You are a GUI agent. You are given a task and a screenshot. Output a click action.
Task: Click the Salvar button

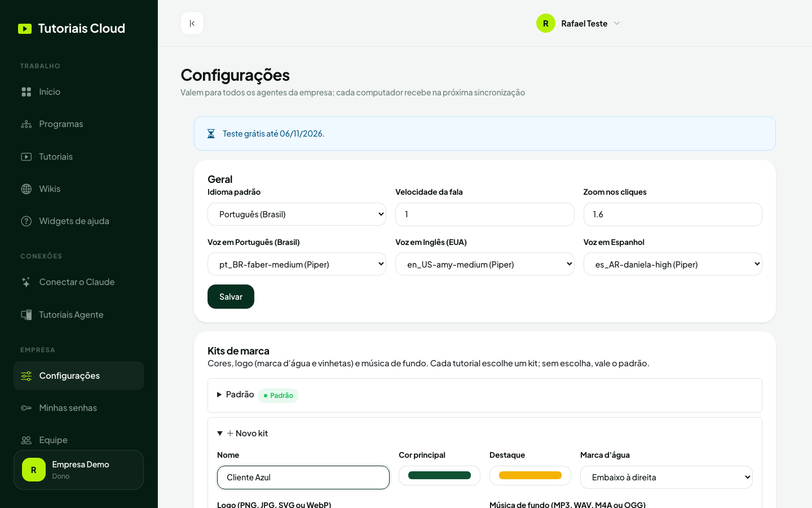pos(231,297)
